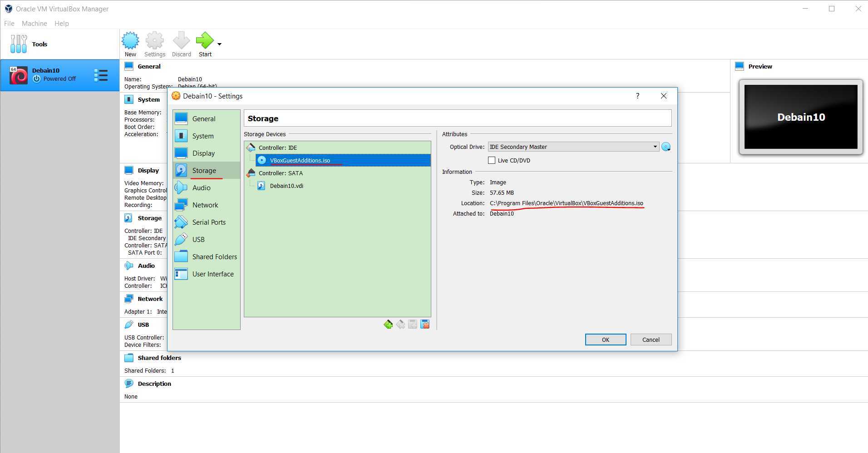The height and width of the screenshot is (453, 868).
Task: Go to Network settings page
Action: point(207,205)
